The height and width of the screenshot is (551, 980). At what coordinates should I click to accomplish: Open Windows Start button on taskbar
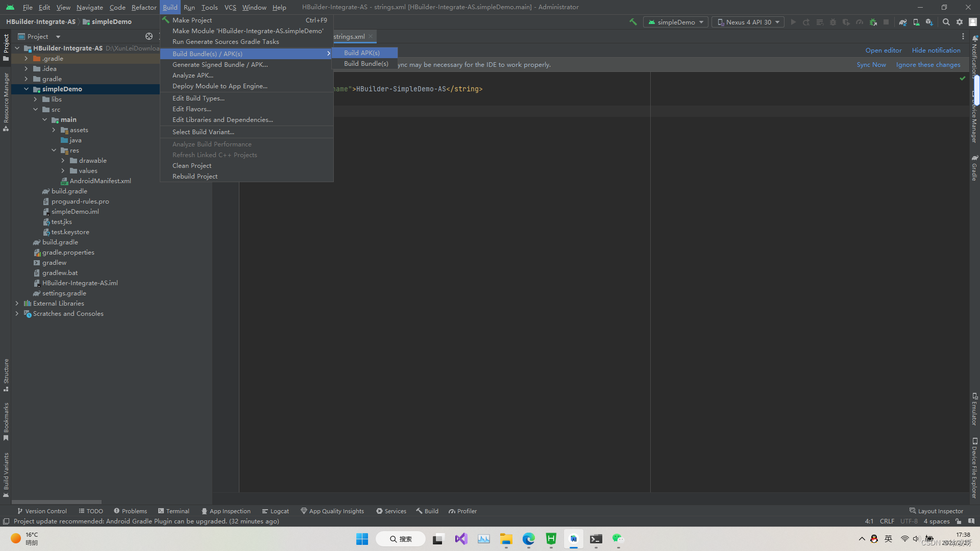362,539
